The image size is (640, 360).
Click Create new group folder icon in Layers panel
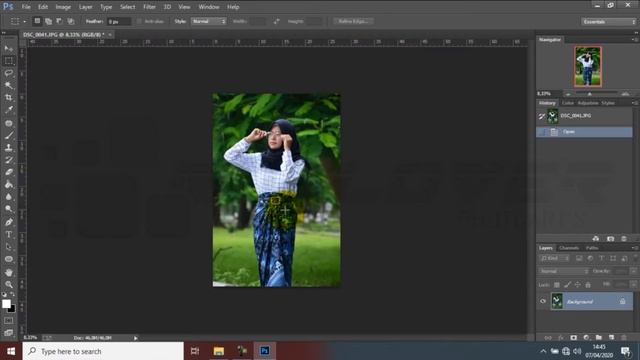point(598,338)
